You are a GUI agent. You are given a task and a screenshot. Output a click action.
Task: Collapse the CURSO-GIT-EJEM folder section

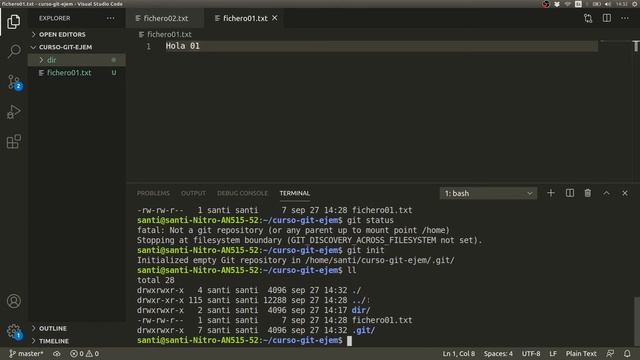click(77, 47)
